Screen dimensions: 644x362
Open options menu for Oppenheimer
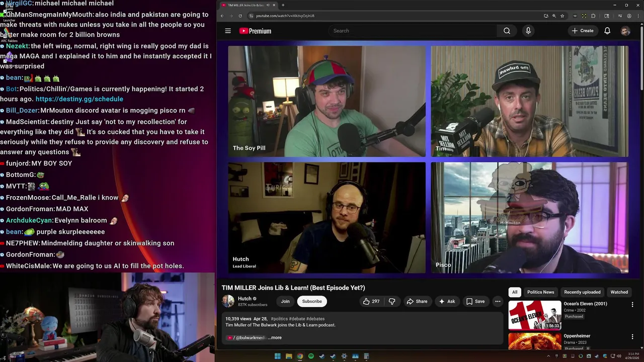tap(632, 336)
